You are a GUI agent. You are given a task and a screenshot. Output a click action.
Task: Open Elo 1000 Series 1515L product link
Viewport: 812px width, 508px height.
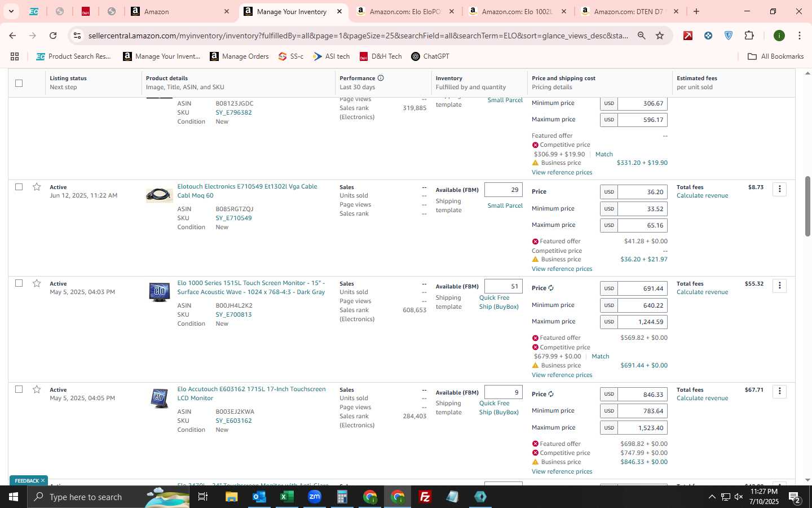click(251, 287)
